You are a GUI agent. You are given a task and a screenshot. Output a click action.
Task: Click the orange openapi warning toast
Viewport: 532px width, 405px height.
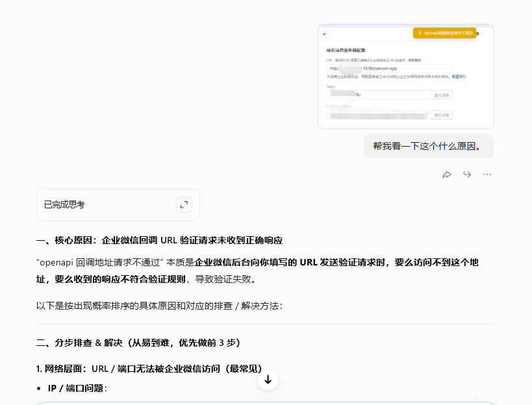[444, 33]
